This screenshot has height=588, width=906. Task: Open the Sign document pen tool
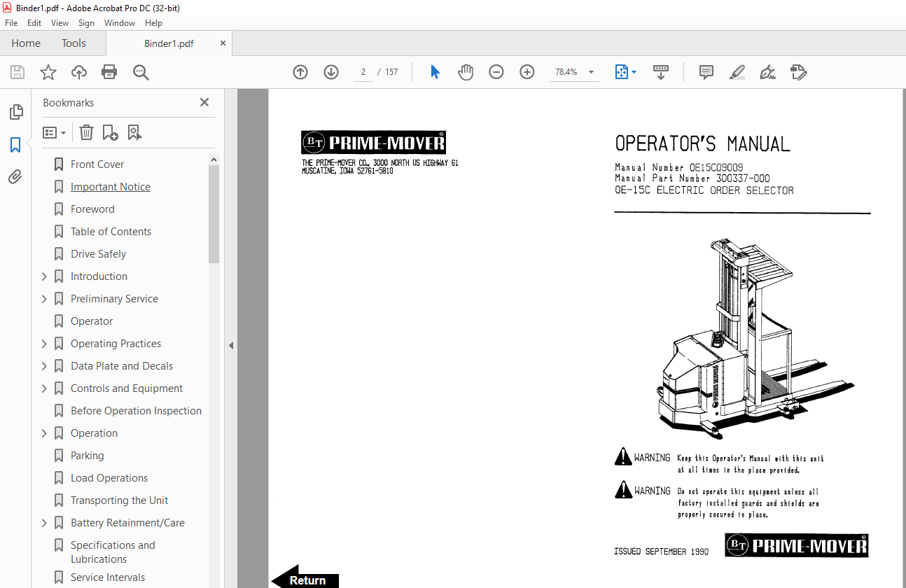click(767, 72)
